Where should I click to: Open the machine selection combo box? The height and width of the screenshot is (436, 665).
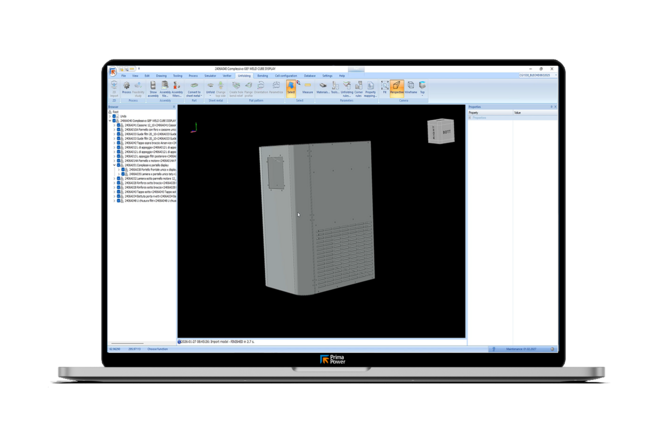point(538,75)
